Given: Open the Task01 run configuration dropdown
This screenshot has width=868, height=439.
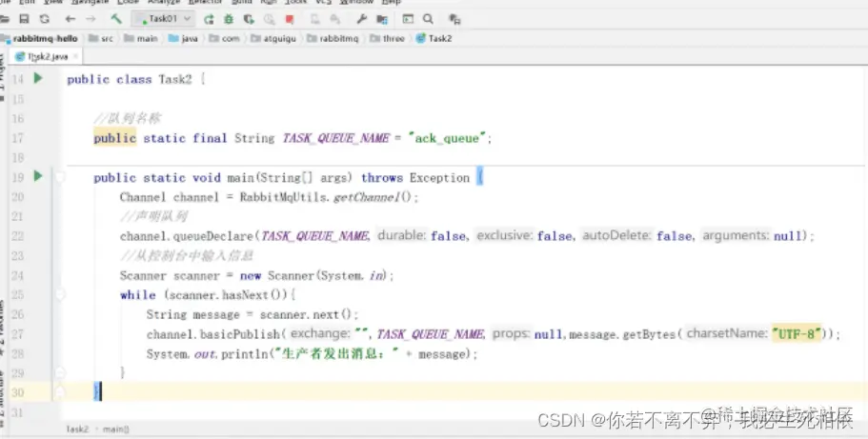Looking at the screenshot, I should (x=162, y=19).
